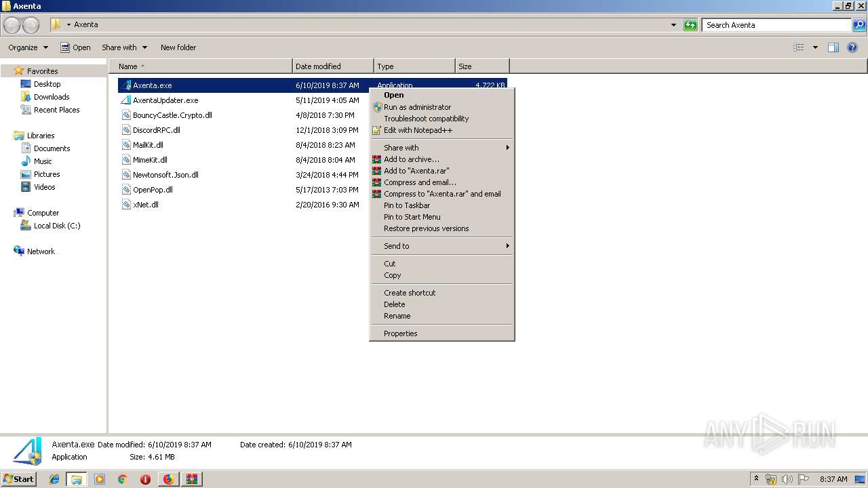Image resolution: width=868 pixels, height=488 pixels.
Task: Choose Restore previous versions
Action: (x=442, y=228)
